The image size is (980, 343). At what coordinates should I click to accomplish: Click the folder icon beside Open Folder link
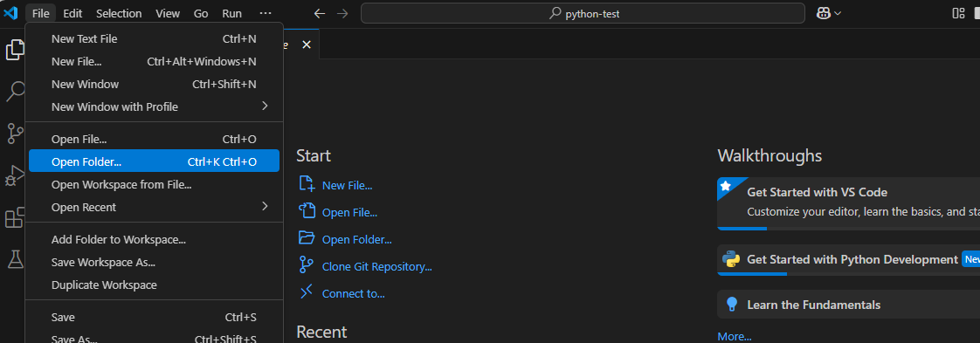click(x=307, y=237)
